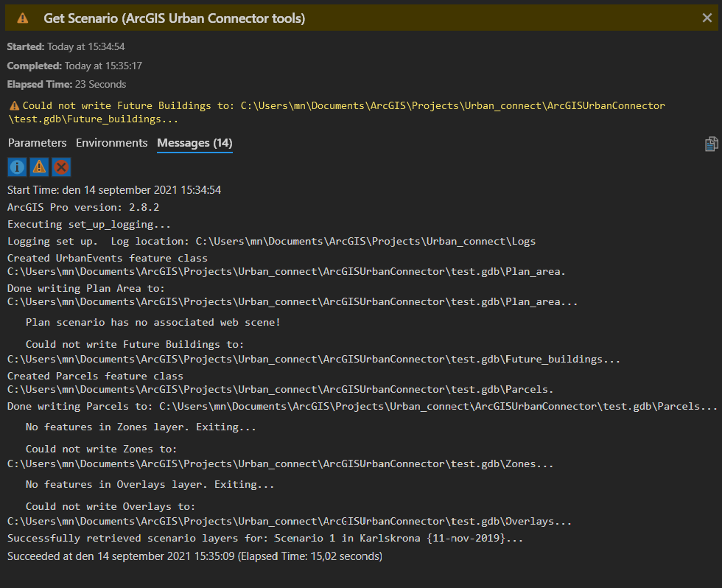Click the Started time line

click(x=66, y=46)
